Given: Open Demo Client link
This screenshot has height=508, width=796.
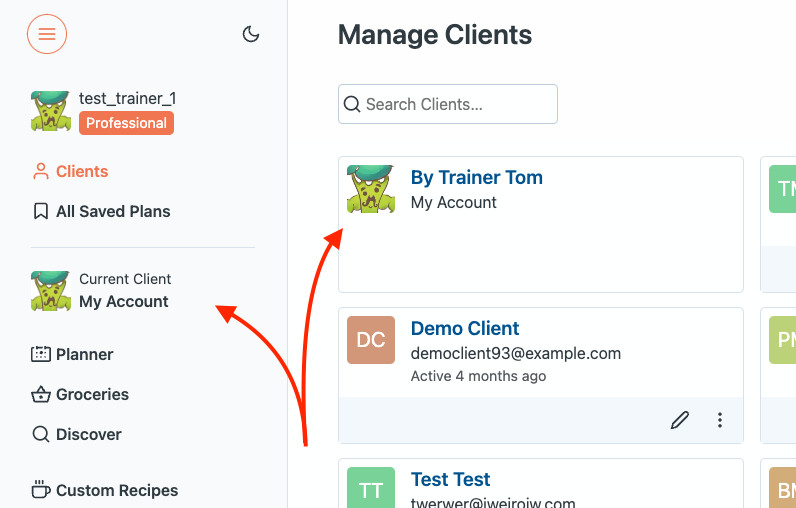Looking at the screenshot, I should (x=465, y=329).
